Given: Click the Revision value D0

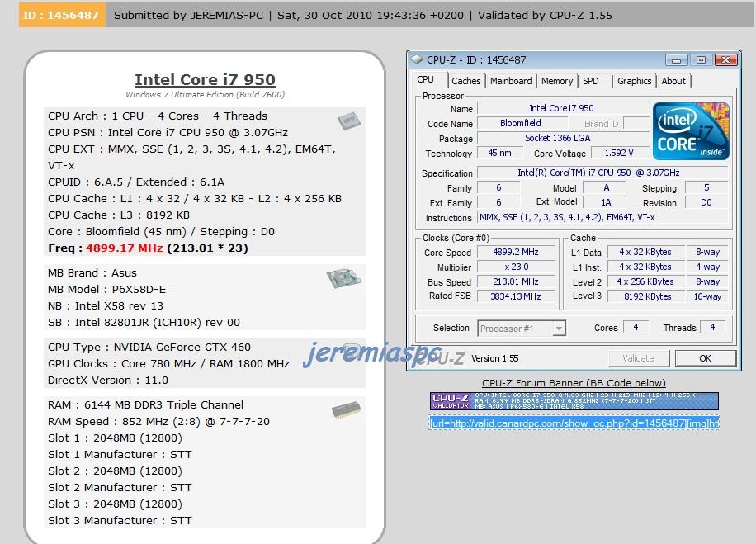Looking at the screenshot, I should (x=706, y=202).
